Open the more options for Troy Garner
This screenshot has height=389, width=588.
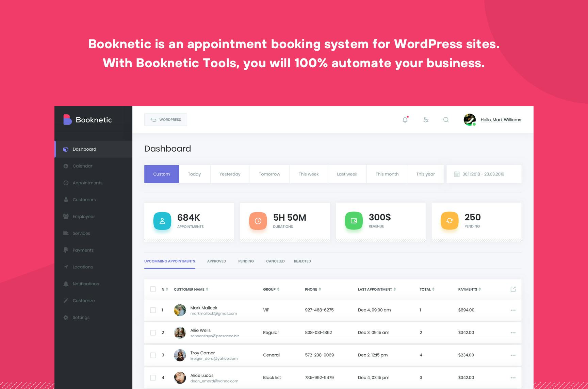pyautogui.click(x=513, y=355)
